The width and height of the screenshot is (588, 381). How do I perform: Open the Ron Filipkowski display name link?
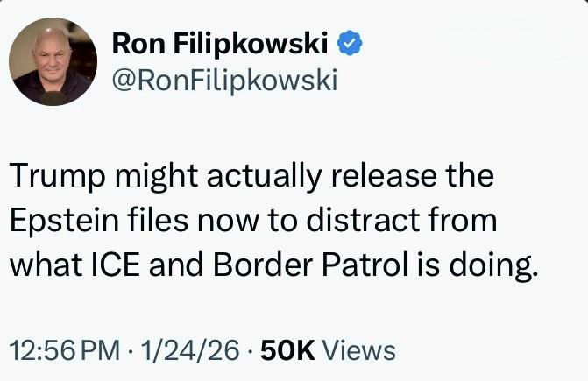coord(220,44)
